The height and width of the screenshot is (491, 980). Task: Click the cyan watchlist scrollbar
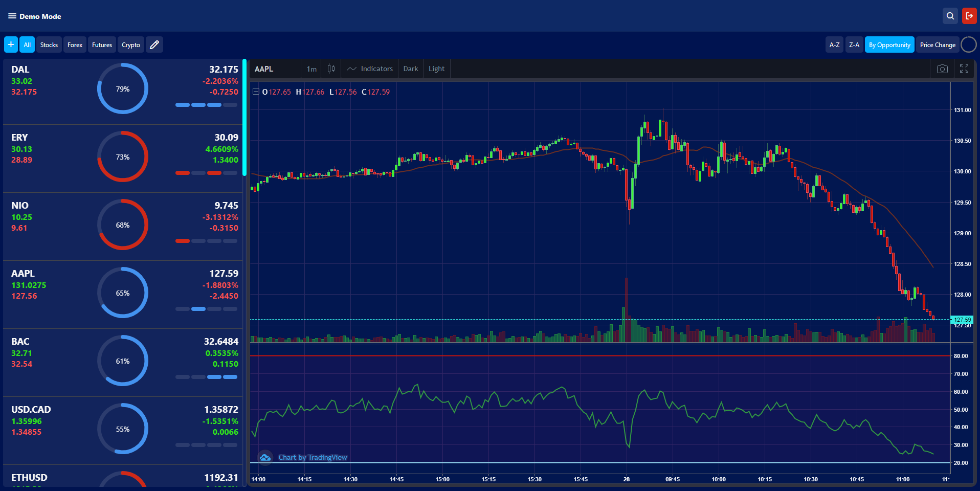click(244, 118)
